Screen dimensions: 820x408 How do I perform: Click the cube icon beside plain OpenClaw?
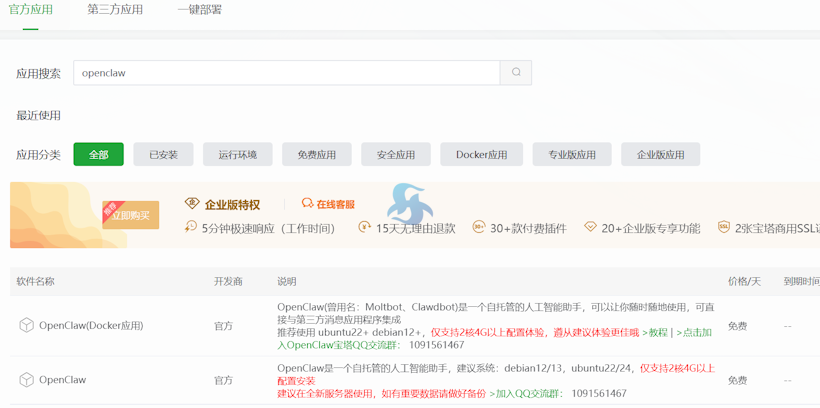pyautogui.click(x=26, y=380)
